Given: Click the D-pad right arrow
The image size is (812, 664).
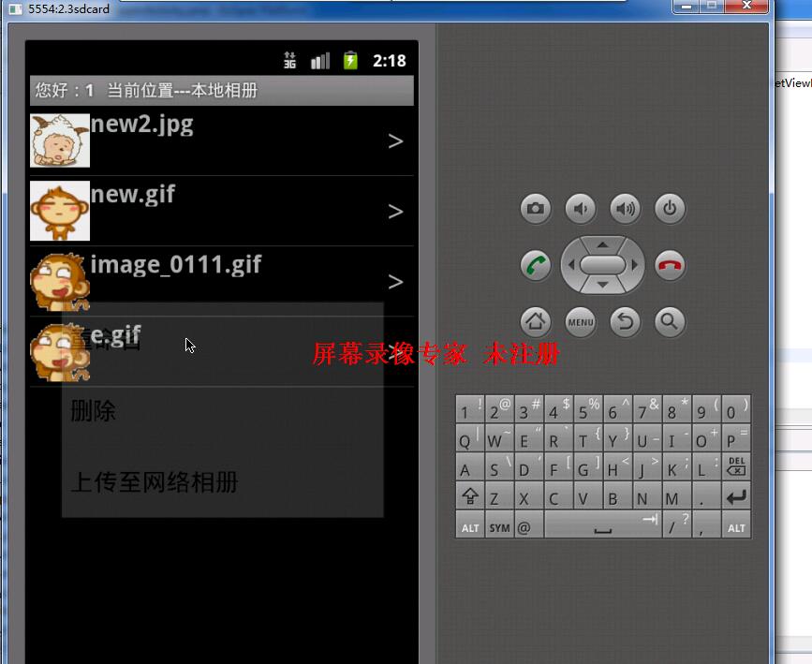Looking at the screenshot, I should click(x=634, y=265).
